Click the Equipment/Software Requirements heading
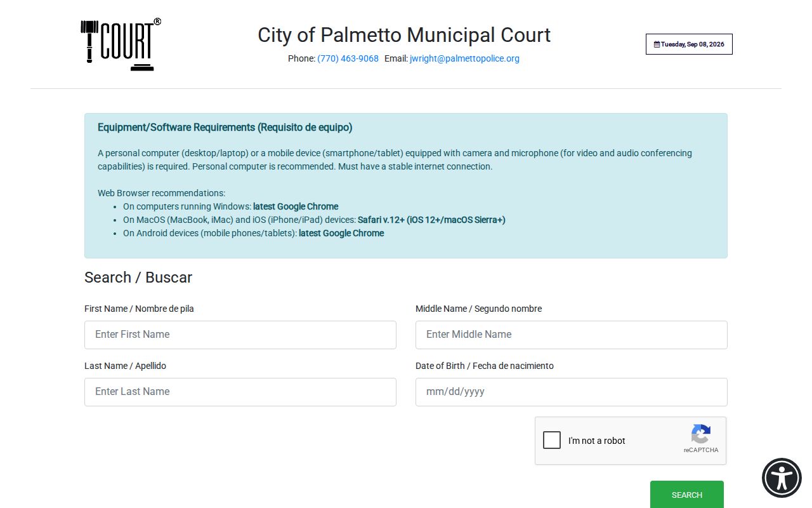The height and width of the screenshot is (508, 812). point(225,127)
